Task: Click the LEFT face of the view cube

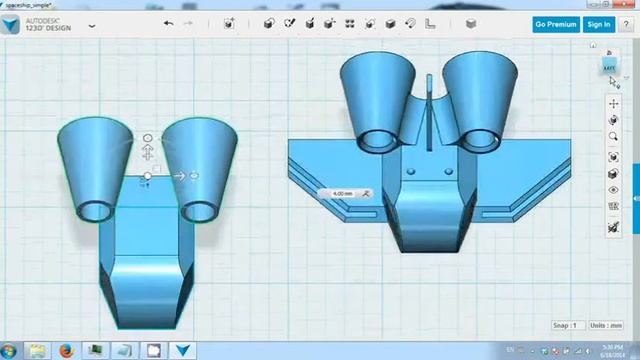Action: pyautogui.click(x=609, y=65)
